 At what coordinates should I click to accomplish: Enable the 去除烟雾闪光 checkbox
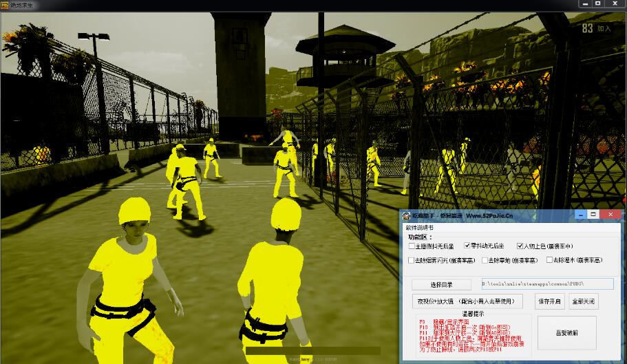pyautogui.click(x=411, y=260)
